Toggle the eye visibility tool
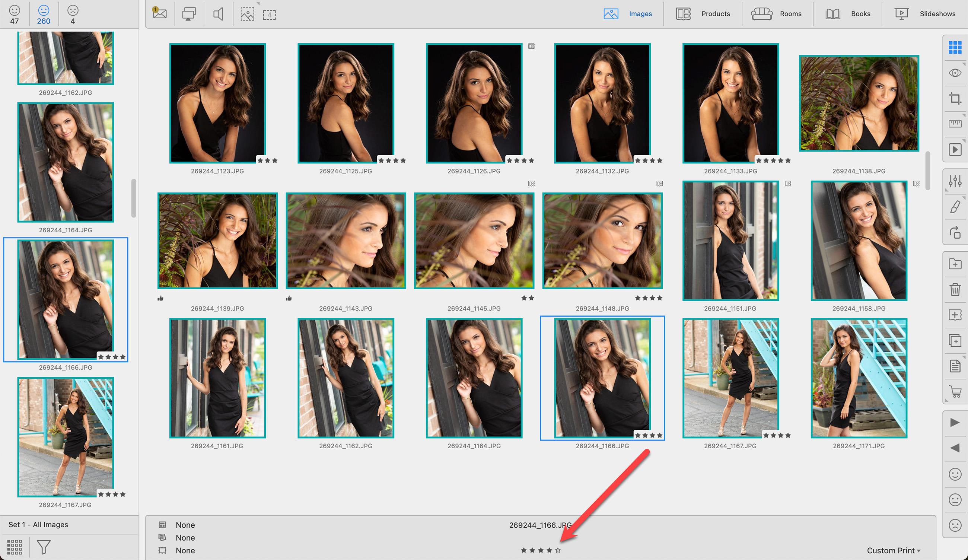Viewport: 968px width, 560px height. click(955, 73)
